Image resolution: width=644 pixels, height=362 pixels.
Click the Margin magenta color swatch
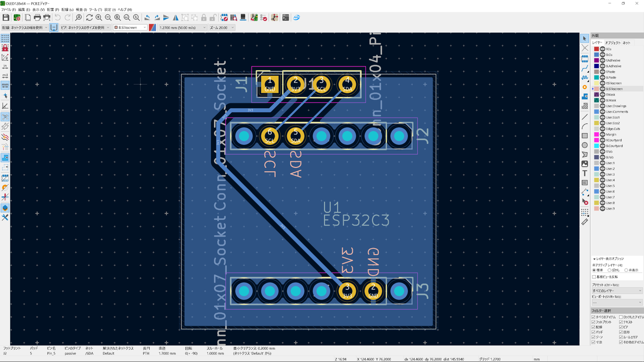click(x=596, y=135)
